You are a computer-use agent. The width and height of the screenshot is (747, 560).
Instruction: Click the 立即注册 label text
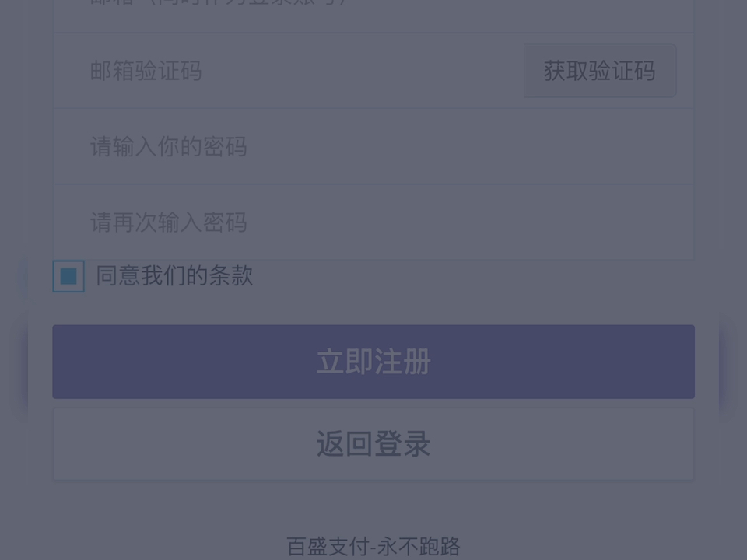[x=373, y=362]
